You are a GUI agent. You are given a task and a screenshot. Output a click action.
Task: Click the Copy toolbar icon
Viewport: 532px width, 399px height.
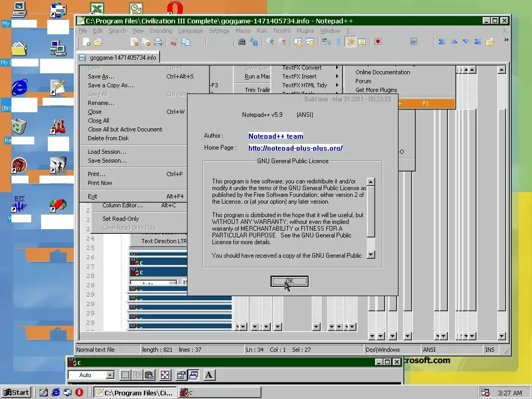[x=186, y=42]
